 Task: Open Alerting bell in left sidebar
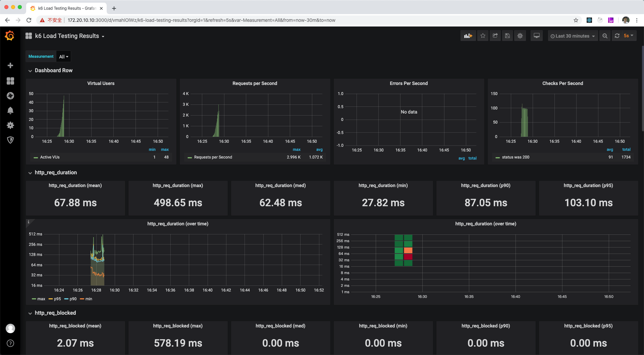point(10,110)
